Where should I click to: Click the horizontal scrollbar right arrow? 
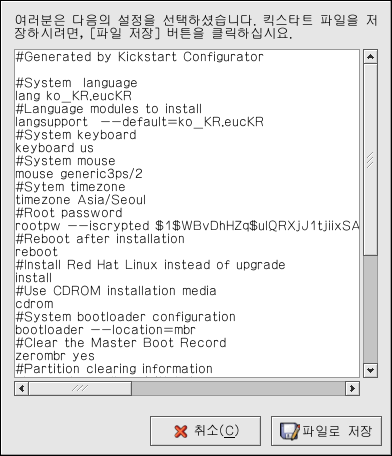[x=352, y=388]
